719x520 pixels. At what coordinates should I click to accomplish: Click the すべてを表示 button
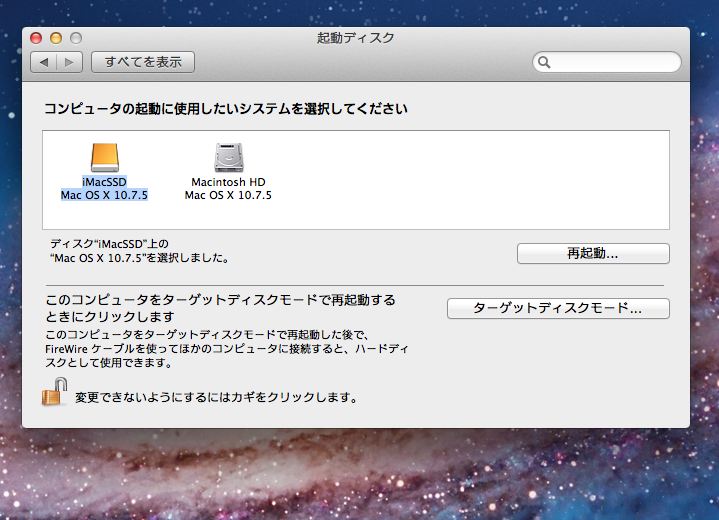click(x=143, y=62)
